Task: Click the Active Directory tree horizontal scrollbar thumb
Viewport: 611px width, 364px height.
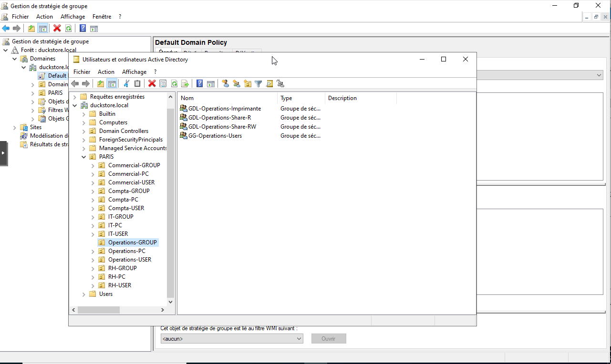Action: 98,310
